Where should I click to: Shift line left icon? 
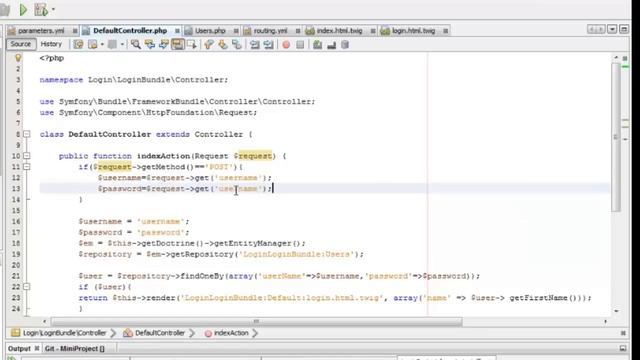(x=255, y=44)
